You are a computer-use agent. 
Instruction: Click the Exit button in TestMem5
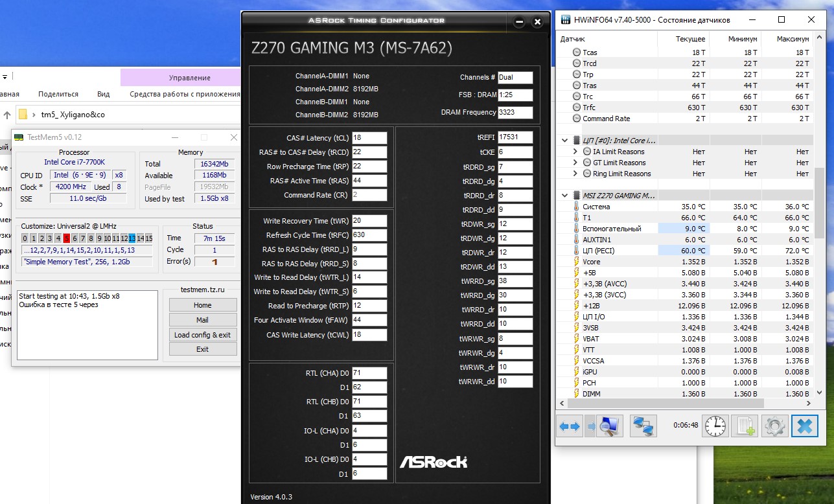click(202, 349)
